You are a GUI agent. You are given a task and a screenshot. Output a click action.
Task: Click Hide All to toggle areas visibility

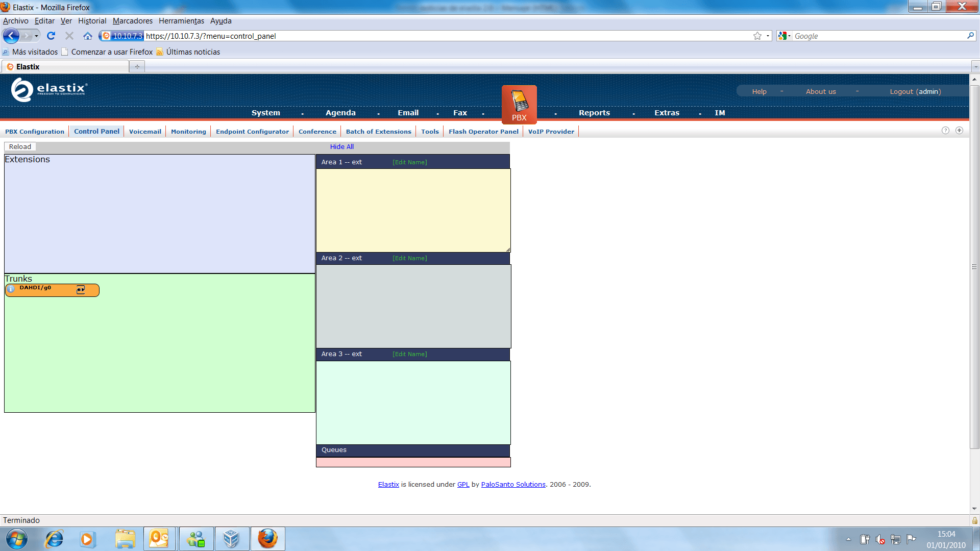[x=341, y=146]
